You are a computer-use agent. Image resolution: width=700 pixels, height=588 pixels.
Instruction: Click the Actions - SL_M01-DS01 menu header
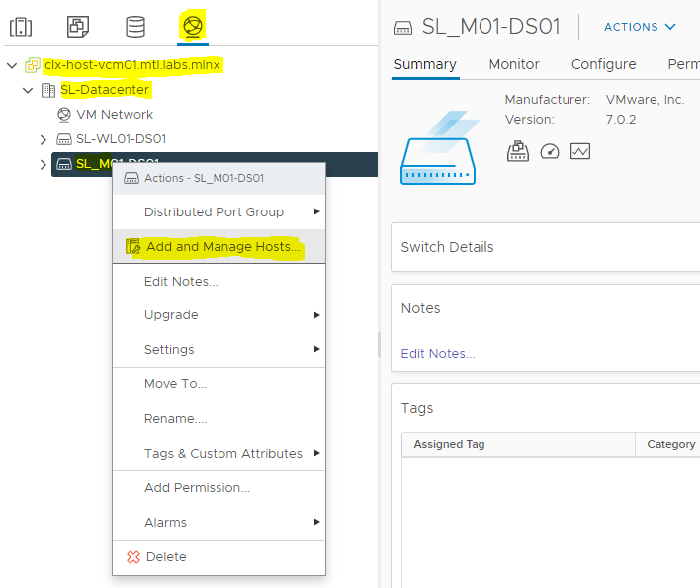click(x=219, y=179)
